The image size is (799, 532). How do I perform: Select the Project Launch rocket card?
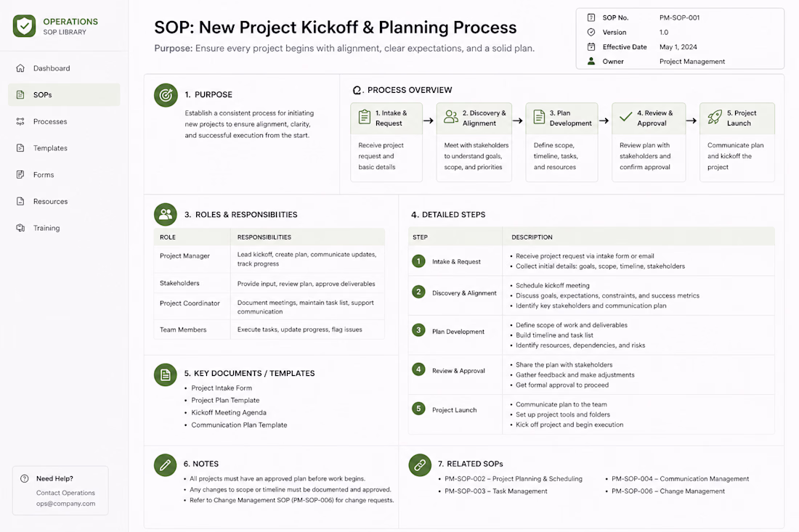(737, 142)
